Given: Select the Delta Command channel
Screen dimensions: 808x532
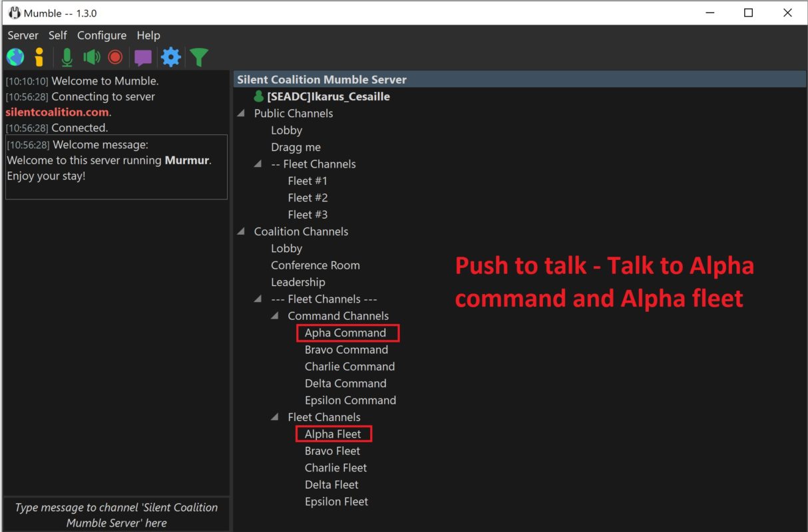Looking at the screenshot, I should tap(345, 383).
